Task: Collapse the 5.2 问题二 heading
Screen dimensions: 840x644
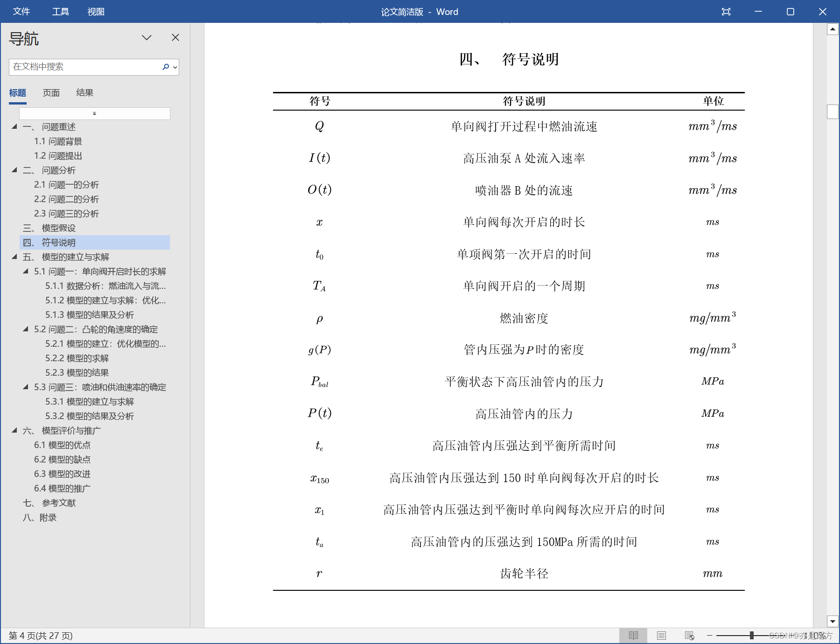Action: point(26,329)
